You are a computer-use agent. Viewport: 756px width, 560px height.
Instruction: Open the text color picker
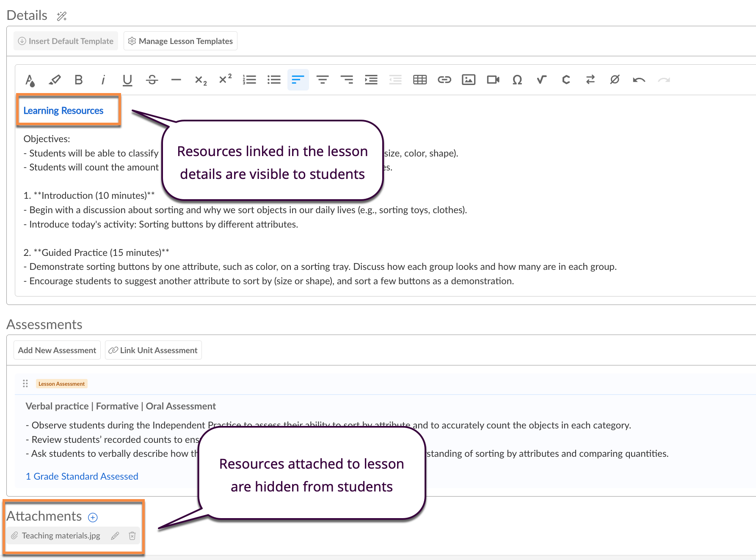tap(30, 80)
